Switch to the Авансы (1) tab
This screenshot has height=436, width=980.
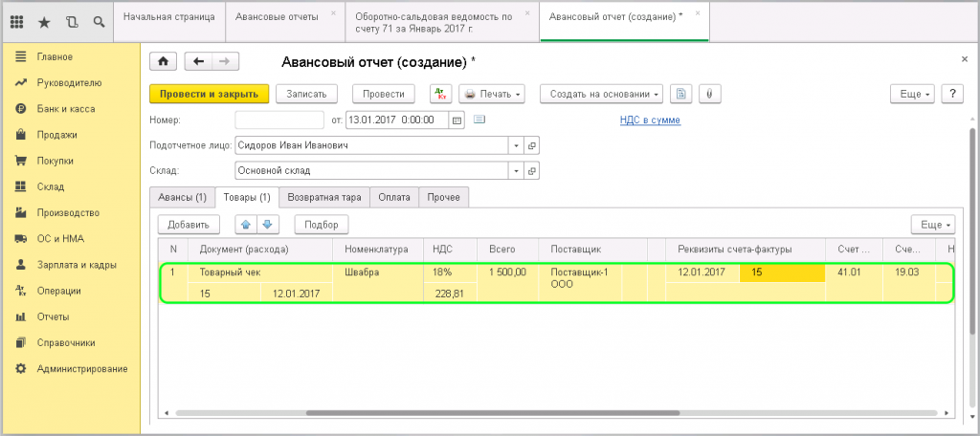pos(182,197)
